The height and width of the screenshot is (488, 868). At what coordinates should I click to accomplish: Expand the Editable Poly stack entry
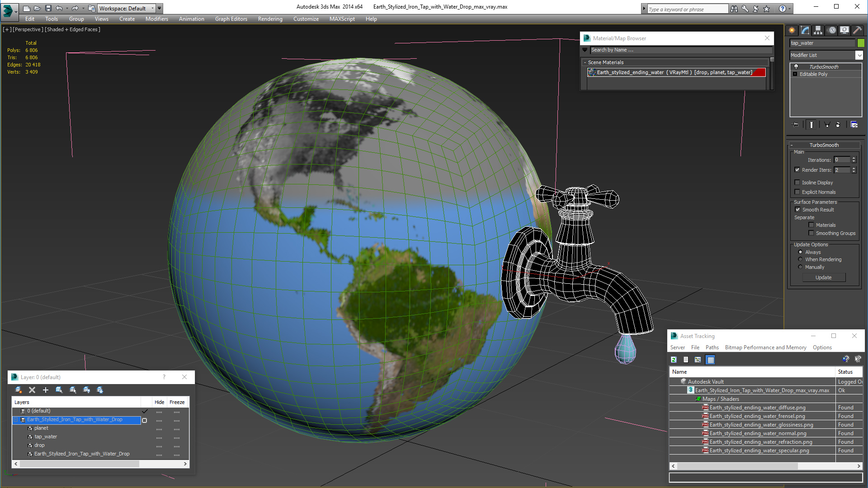coord(795,74)
